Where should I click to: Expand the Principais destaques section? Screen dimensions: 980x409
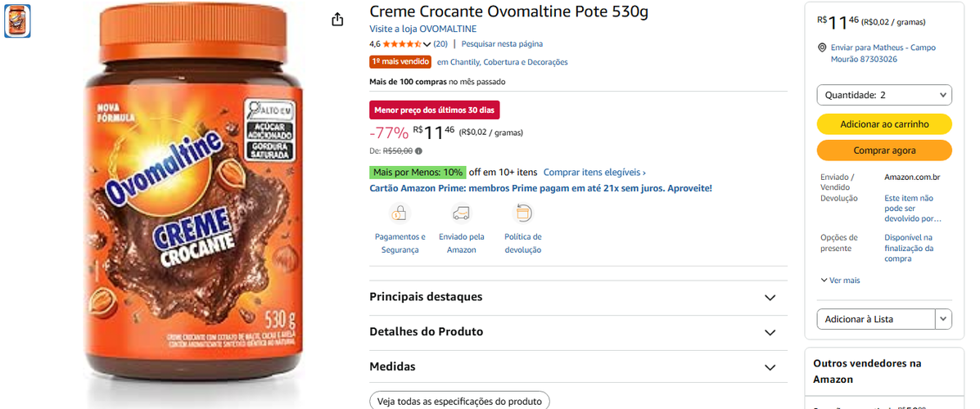(x=578, y=297)
